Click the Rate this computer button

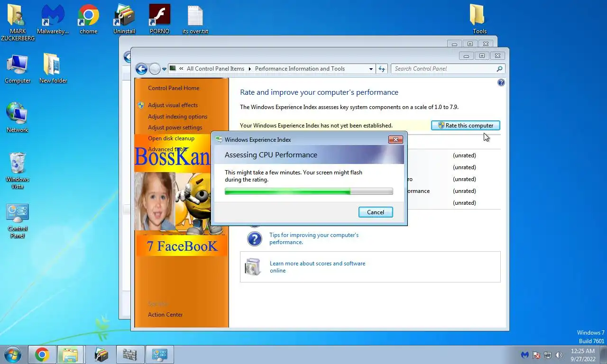(x=466, y=126)
